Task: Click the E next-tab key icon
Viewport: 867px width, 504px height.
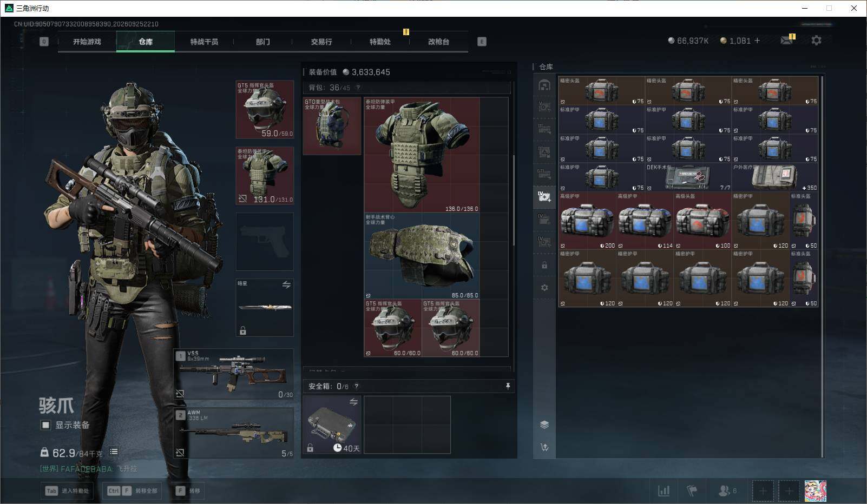Action: click(482, 42)
